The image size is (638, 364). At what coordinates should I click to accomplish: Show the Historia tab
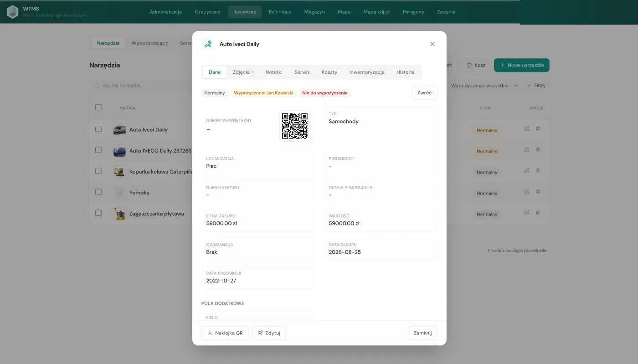click(x=406, y=72)
